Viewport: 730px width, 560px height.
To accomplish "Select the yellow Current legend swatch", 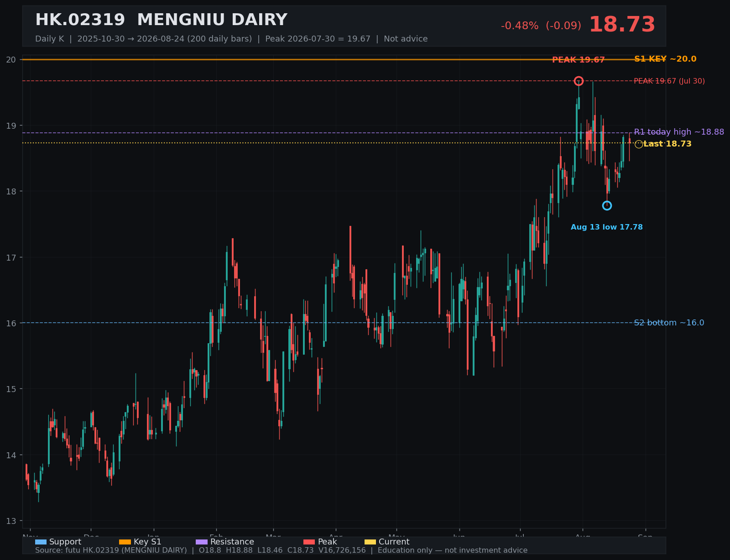I will 370,542.
